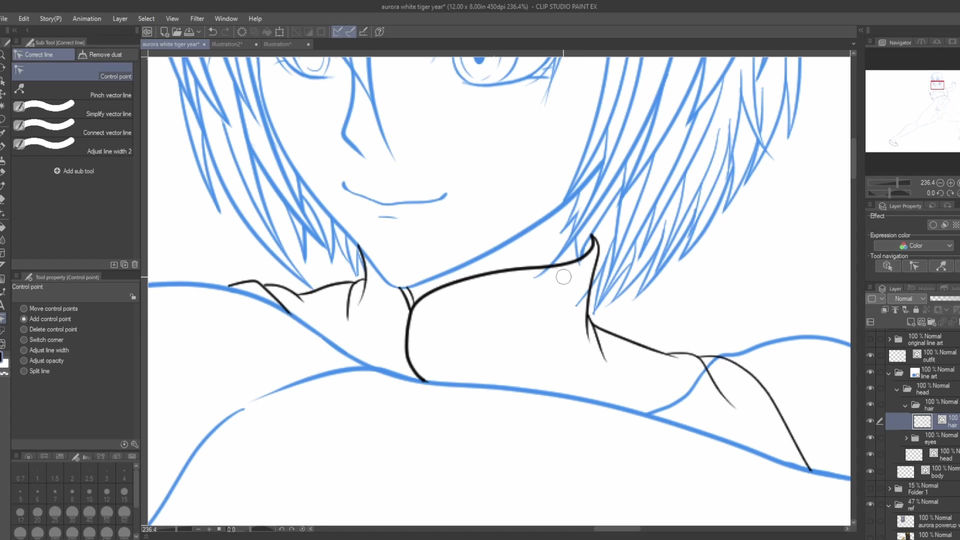Click the Clear/delete circle icon in command bar
The width and height of the screenshot is (960, 540).
[x=242, y=32]
